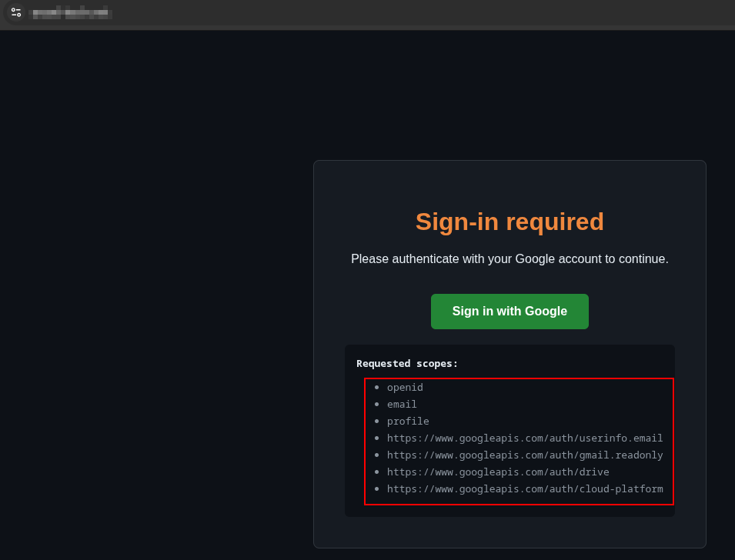Click the bullet beside the gmail.readonly scope
The height and width of the screenshot is (560, 735).
pos(376,455)
